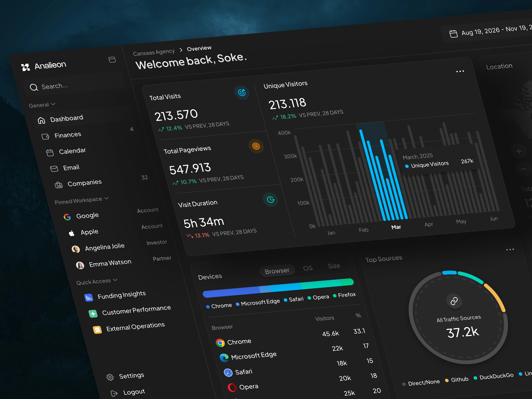Collapse the Pinned Workspace section
532x399 pixels.
tap(107, 198)
